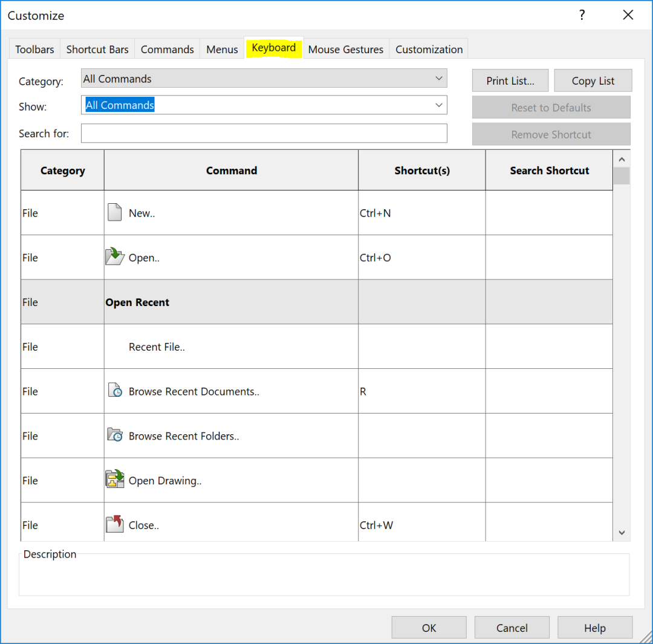This screenshot has width=653, height=644.
Task: Switch to the Mouse Gestures tab
Action: pyautogui.click(x=346, y=49)
